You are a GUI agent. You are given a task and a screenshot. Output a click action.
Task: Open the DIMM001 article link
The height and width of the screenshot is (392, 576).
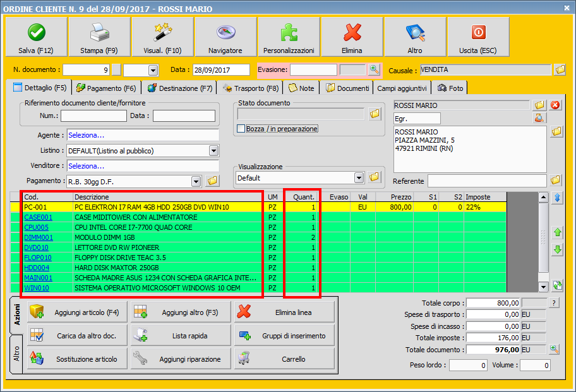point(39,237)
